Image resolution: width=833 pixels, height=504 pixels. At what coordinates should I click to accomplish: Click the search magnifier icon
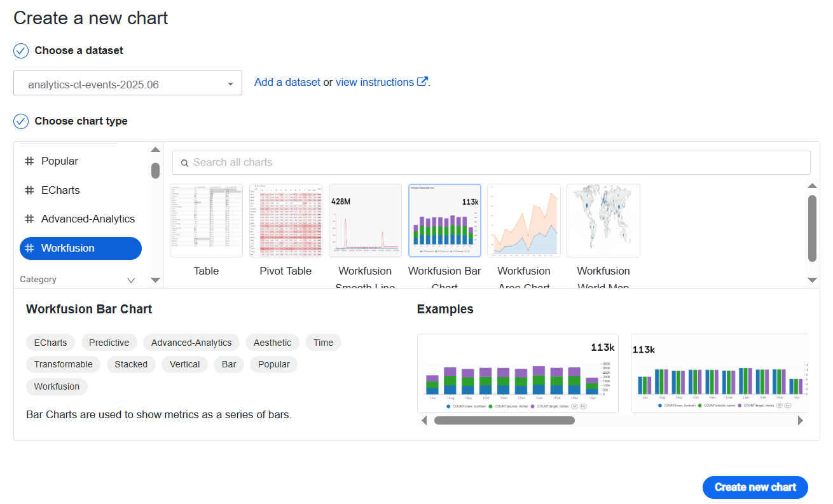tap(185, 163)
